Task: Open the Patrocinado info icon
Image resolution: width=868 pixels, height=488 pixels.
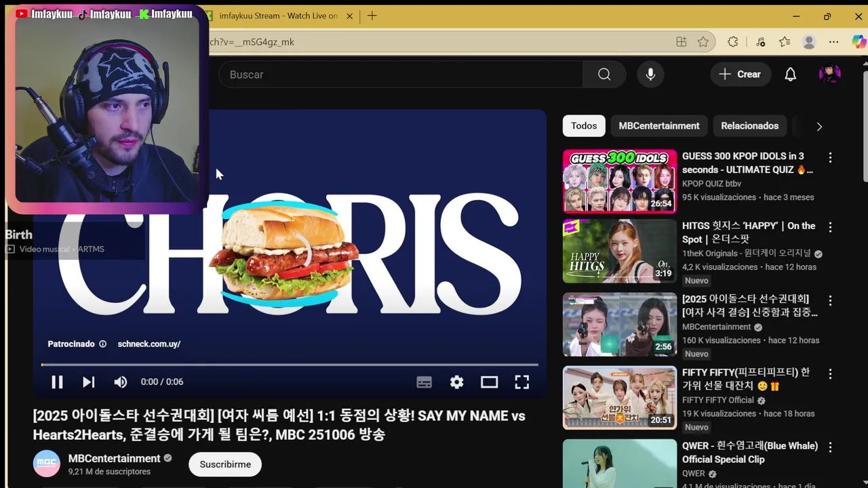Action: coord(103,344)
